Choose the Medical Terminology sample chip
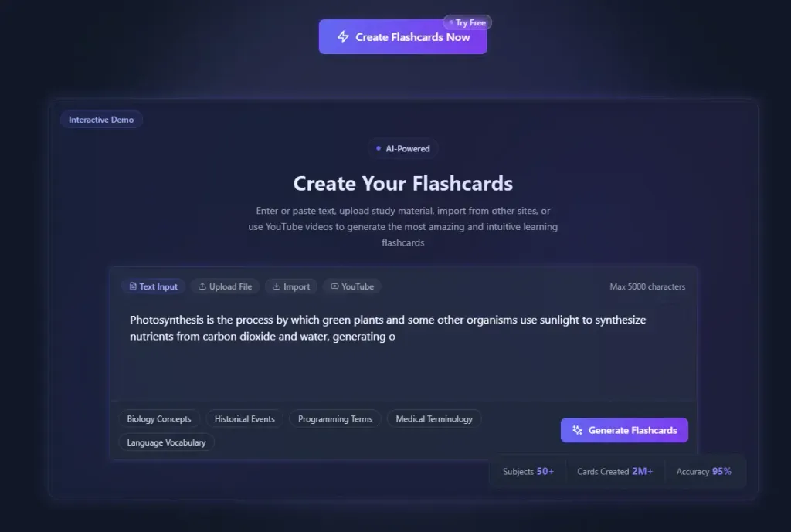This screenshot has height=532, width=791. coord(434,418)
